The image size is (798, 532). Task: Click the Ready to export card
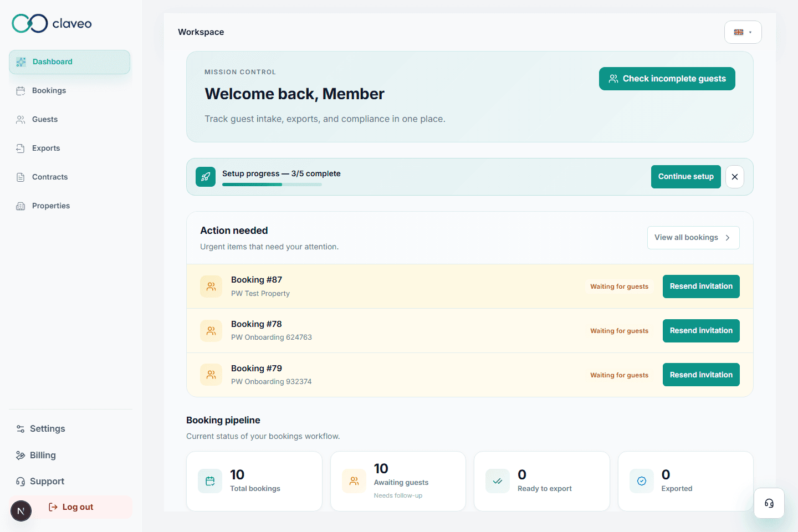[542, 481]
